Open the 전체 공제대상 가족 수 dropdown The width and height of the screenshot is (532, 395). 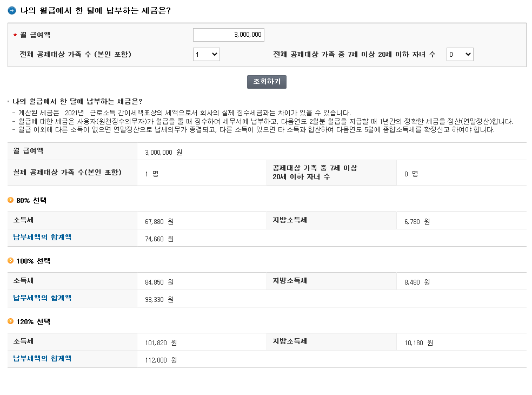click(207, 54)
